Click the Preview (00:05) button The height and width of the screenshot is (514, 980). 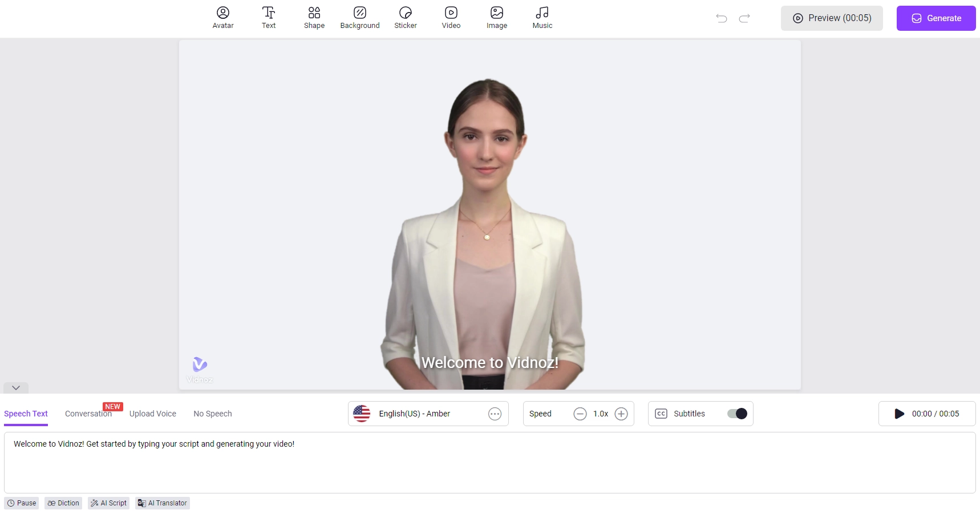tap(831, 18)
